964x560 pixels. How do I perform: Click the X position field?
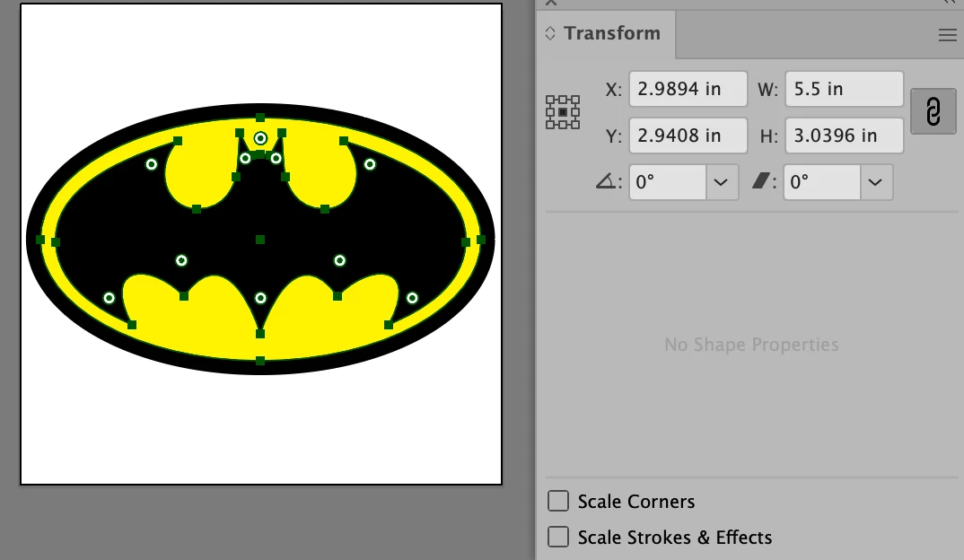coord(688,89)
